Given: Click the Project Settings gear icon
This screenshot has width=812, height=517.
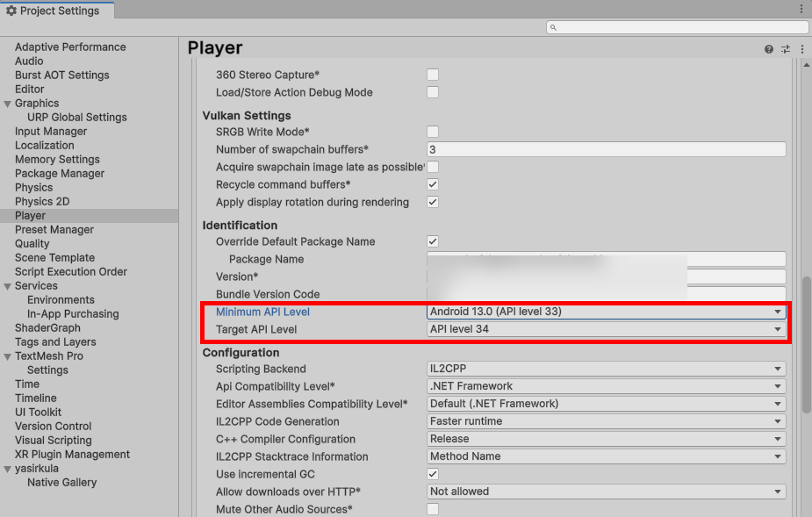Looking at the screenshot, I should click(x=11, y=11).
